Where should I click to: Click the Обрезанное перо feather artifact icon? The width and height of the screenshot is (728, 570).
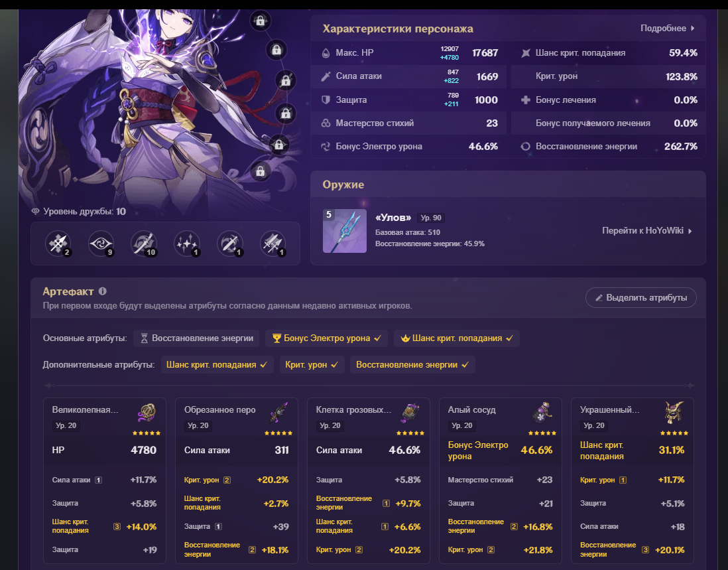pos(278,412)
